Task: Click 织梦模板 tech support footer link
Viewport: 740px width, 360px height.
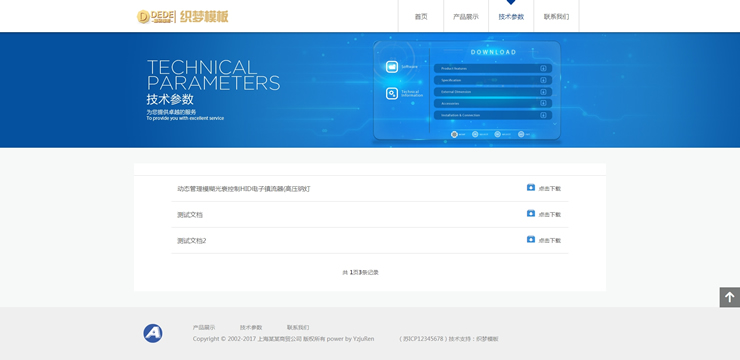Action: [x=487, y=339]
